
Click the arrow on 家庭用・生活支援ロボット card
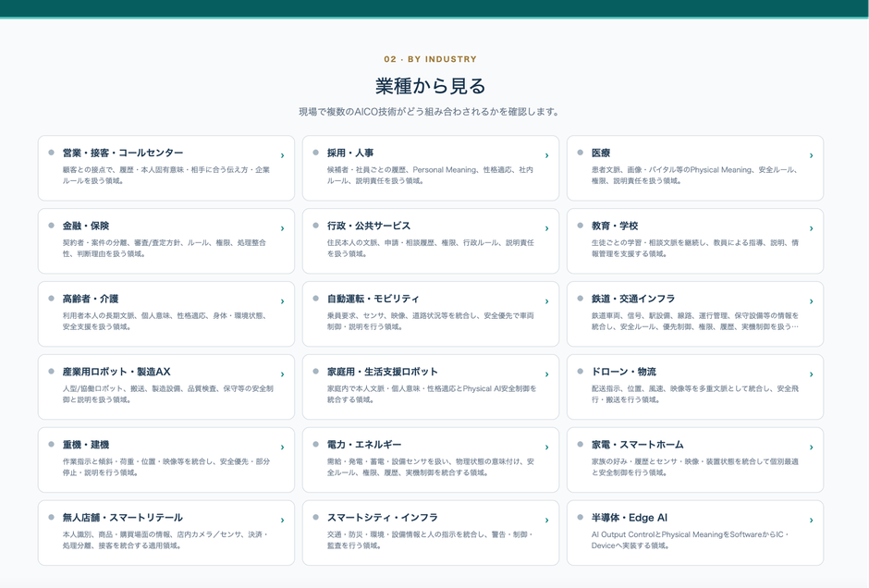tap(546, 374)
